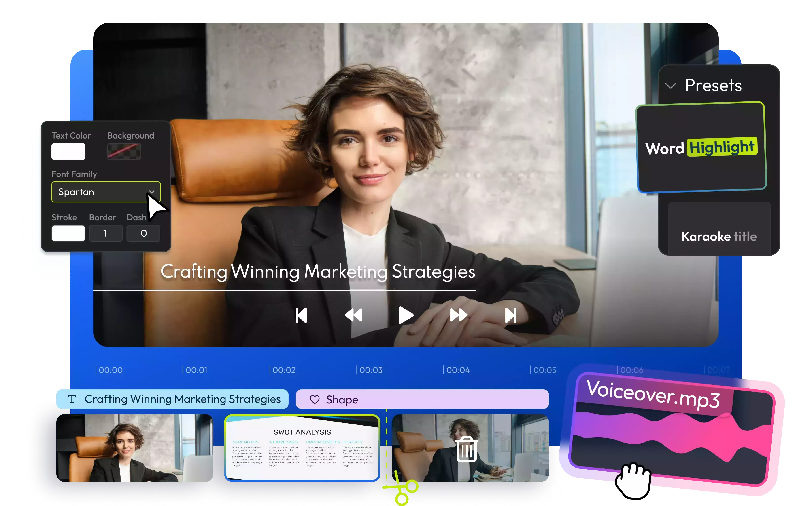The image size is (812, 506).
Task: Click the transparent Background color swatch
Action: (x=124, y=151)
